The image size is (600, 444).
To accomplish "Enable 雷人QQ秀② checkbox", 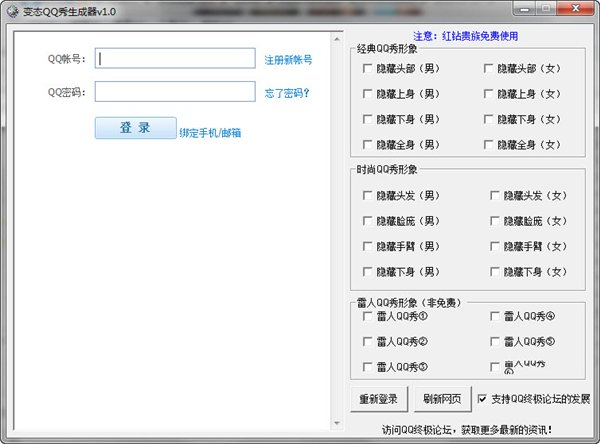I will coord(367,341).
